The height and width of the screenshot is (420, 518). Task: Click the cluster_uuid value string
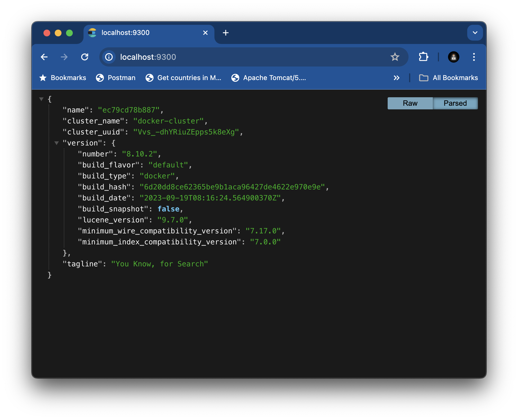pyautogui.click(x=186, y=132)
